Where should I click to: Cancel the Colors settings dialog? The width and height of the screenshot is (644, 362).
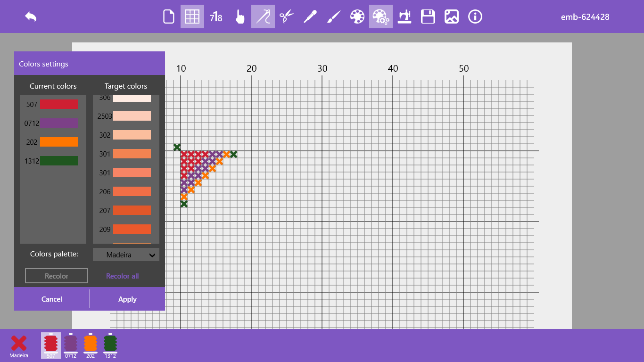pos(52,299)
